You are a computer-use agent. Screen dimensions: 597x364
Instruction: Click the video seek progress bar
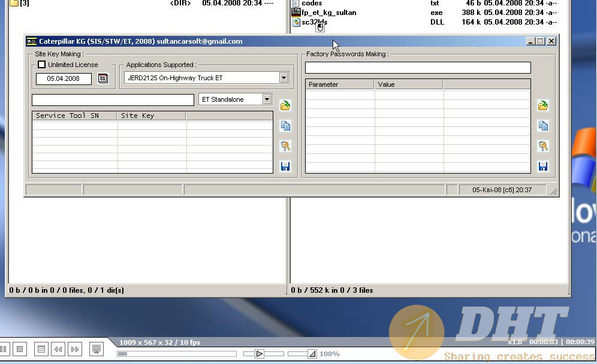(177, 354)
